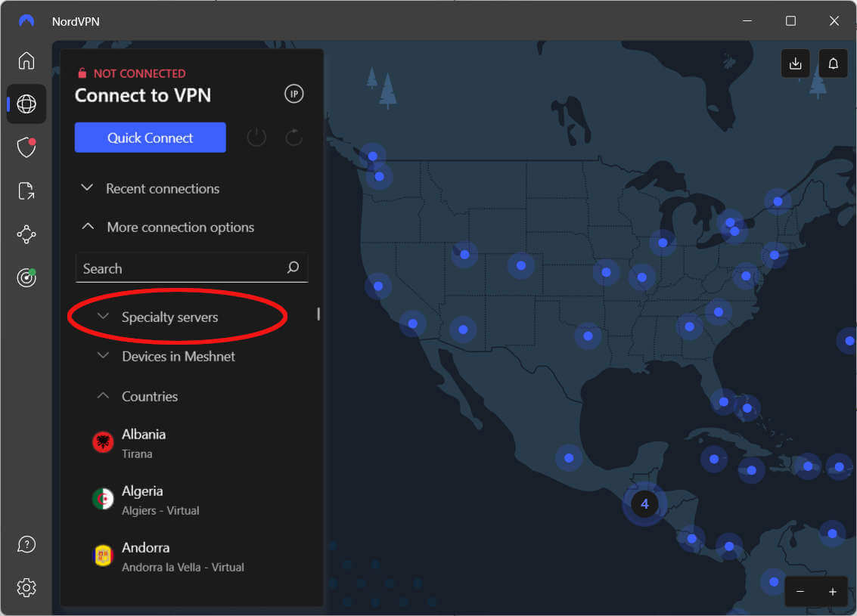Click the power disconnect icon
Image resolution: width=857 pixels, height=616 pixels.
(x=256, y=138)
